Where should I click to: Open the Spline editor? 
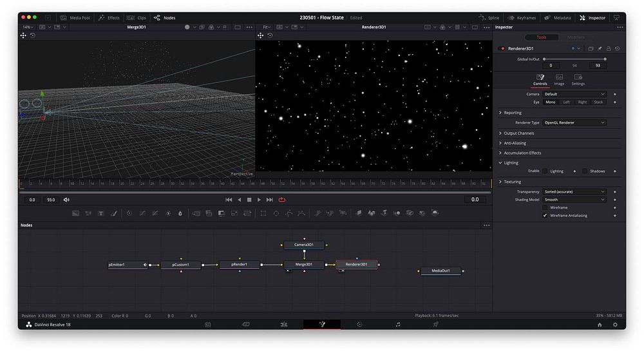coord(489,17)
